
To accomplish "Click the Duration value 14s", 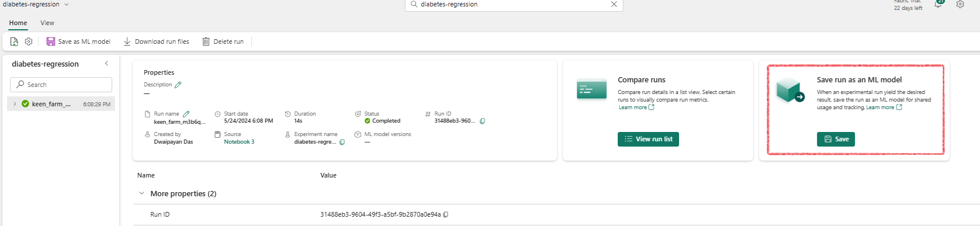I will pyautogui.click(x=298, y=121).
